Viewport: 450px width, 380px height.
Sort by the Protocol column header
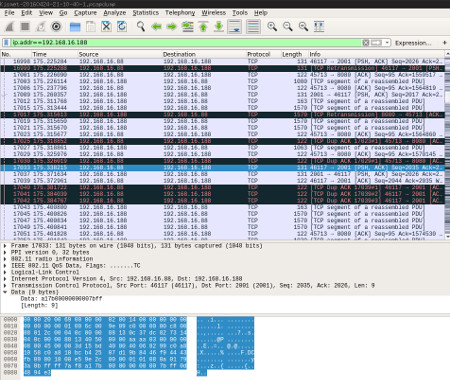coord(263,54)
